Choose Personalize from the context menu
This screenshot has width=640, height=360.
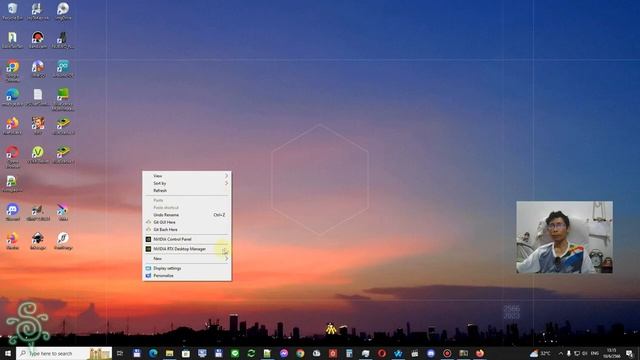(x=187, y=276)
